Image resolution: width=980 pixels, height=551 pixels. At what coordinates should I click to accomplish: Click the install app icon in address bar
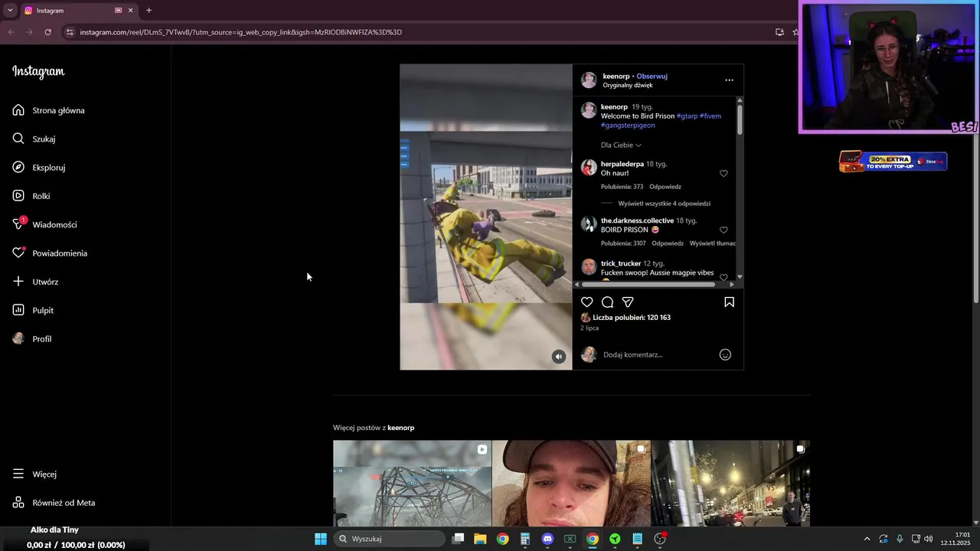[779, 32]
